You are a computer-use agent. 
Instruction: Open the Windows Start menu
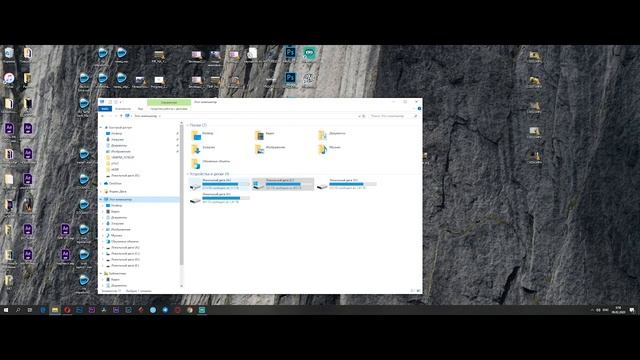6,310
